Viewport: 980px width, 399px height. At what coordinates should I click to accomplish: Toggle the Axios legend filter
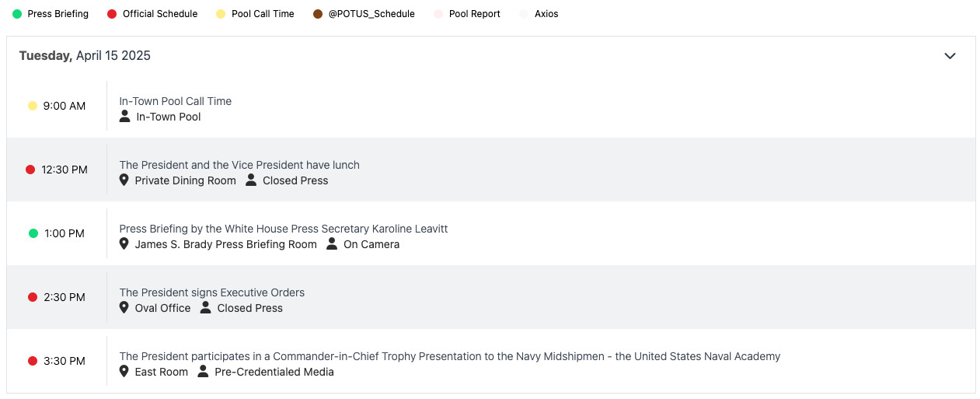(x=539, y=14)
